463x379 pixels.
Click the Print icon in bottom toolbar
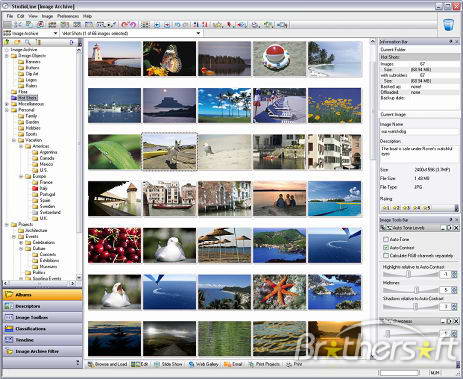click(289, 364)
